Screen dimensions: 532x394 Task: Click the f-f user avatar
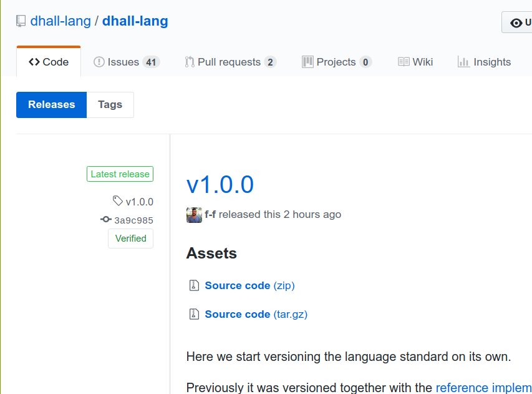tap(194, 215)
